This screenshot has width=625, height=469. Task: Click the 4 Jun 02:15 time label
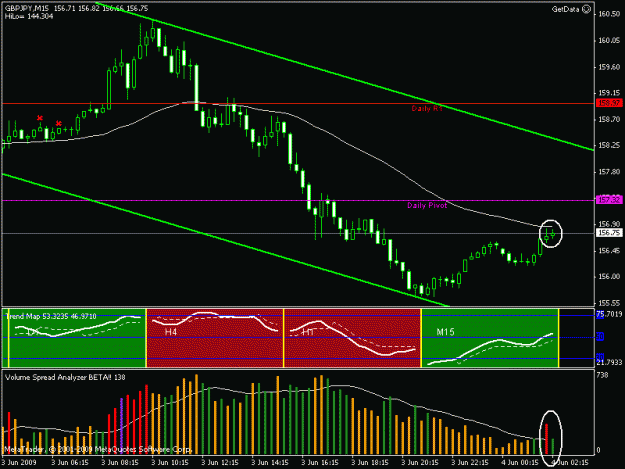tap(570, 463)
